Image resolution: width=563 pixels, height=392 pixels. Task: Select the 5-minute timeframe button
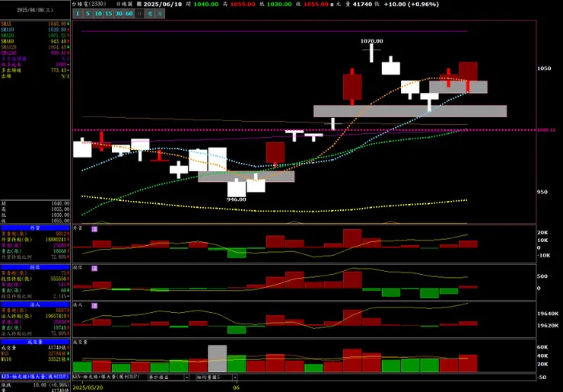pos(87,14)
